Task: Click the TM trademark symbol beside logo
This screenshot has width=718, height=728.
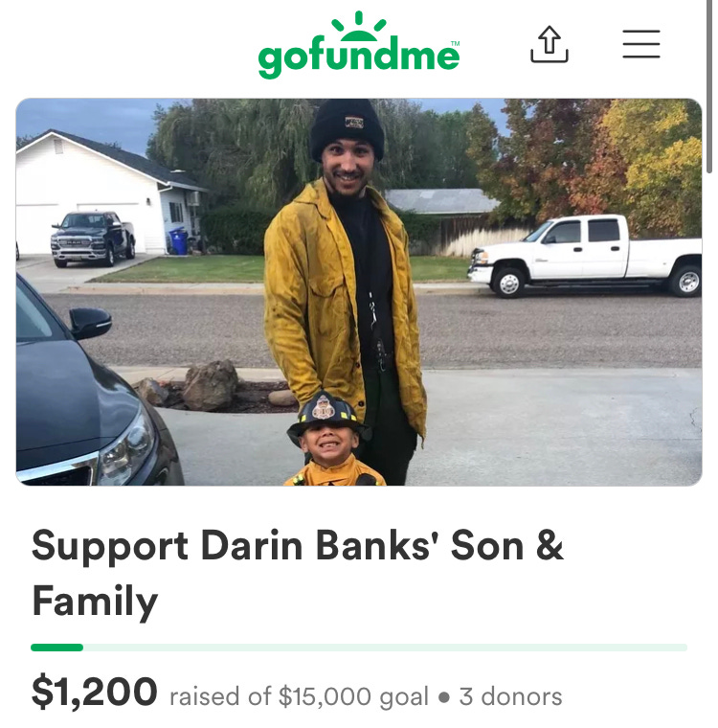Action: coord(456,43)
